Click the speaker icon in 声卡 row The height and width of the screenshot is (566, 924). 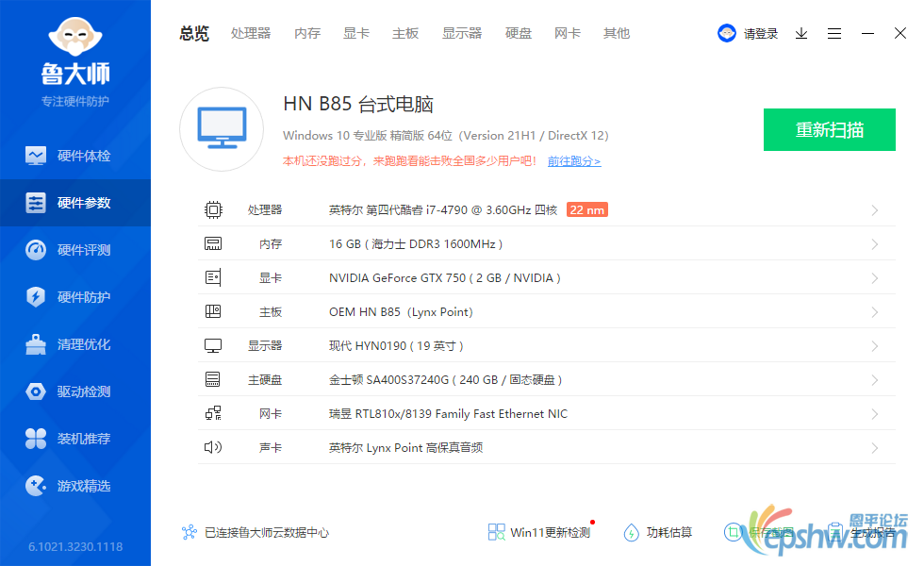(213, 447)
